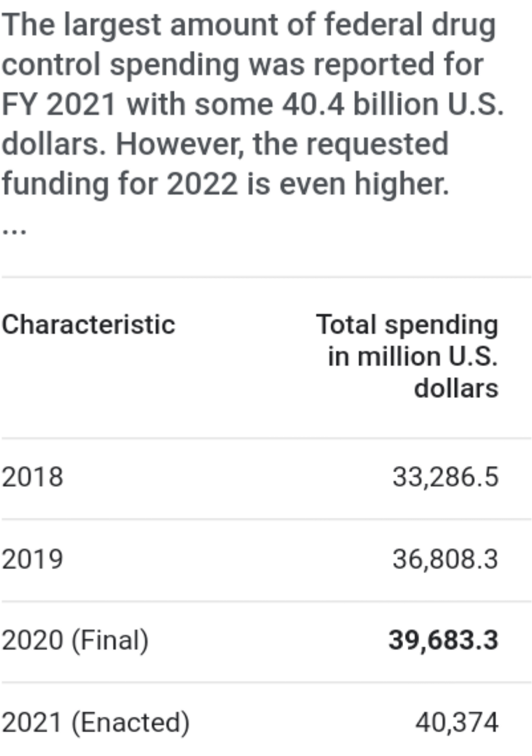Click the Characteristic column header

(88, 325)
